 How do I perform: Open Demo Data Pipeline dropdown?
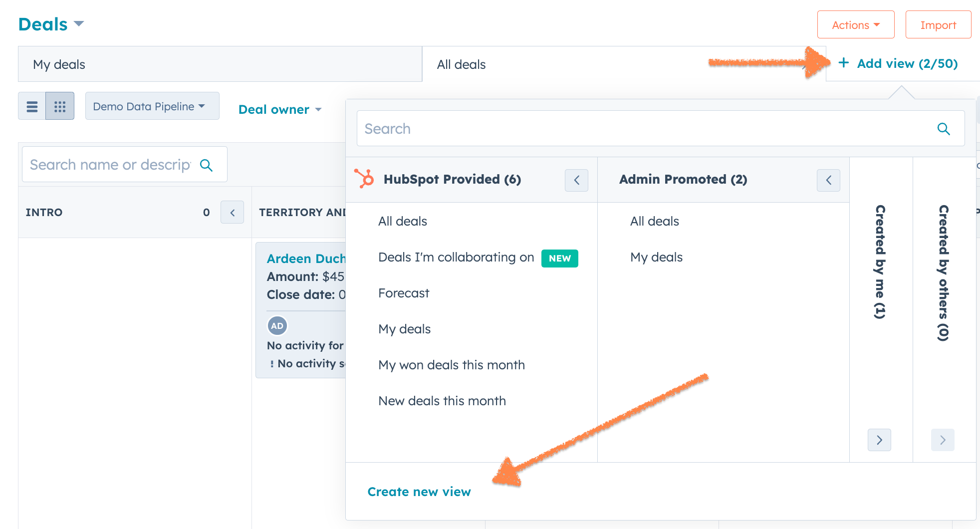point(152,106)
